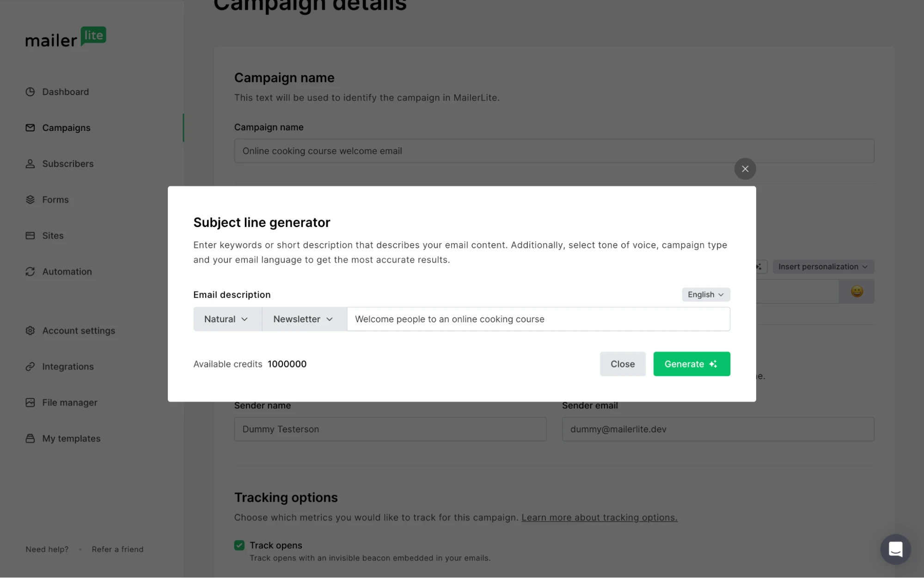Dismiss the modal with the round X button
Screen dimensions: 924x578
tap(745, 169)
